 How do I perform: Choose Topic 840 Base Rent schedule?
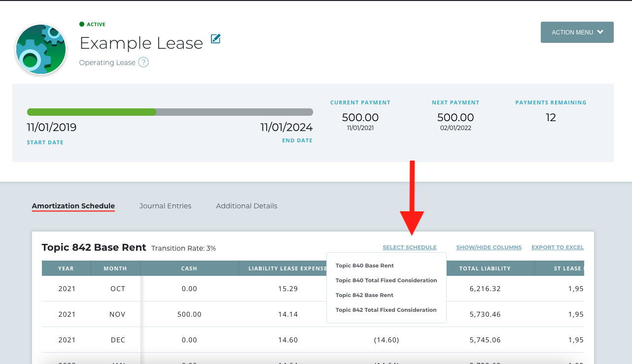point(365,265)
